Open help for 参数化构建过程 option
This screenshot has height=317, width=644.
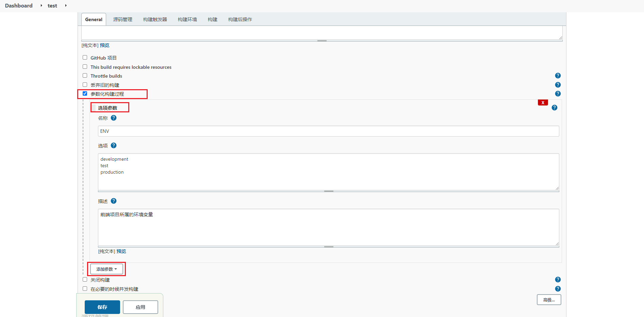pyautogui.click(x=558, y=94)
